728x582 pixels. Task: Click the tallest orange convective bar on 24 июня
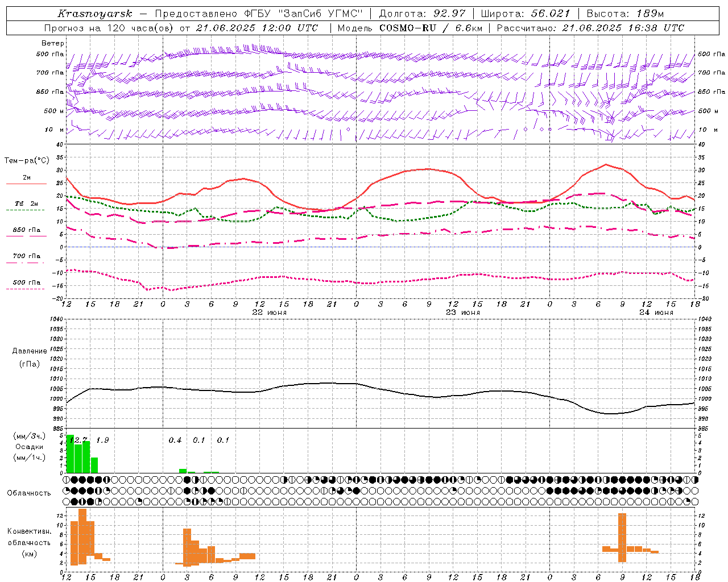[622, 537]
